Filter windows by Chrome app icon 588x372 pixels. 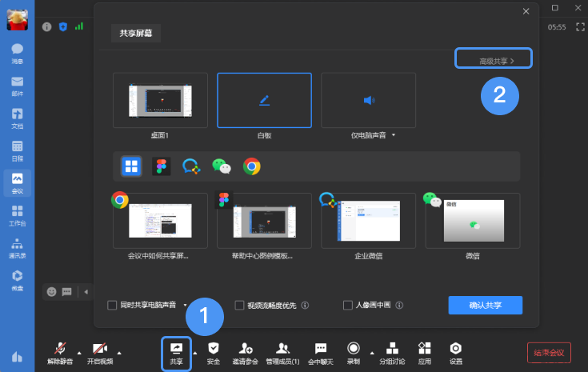pos(252,166)
